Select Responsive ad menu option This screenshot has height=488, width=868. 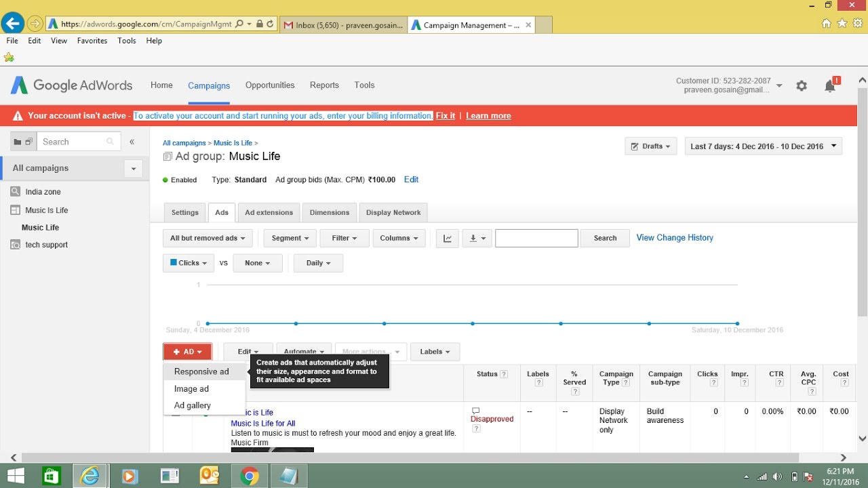click(x=204, y=371)
